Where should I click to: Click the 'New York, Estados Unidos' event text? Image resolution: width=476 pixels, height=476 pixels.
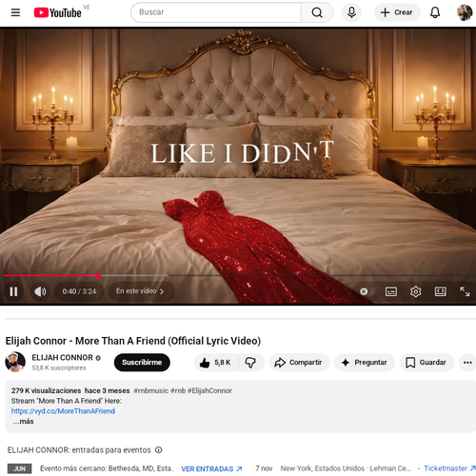(346, 468)
